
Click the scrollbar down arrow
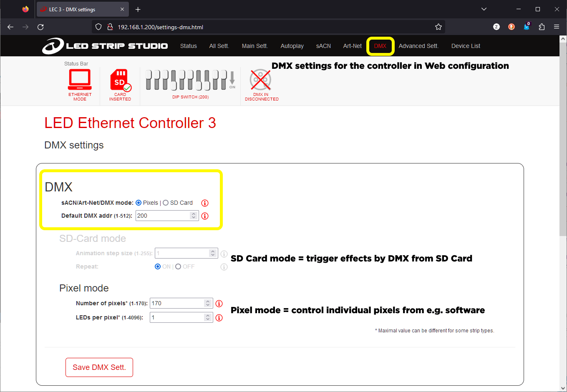563,388
